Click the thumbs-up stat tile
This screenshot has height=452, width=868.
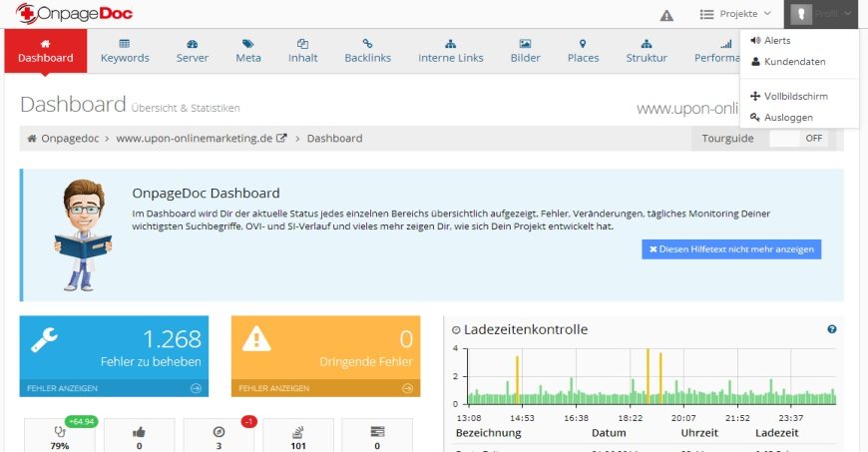click(x=139, y=435)
